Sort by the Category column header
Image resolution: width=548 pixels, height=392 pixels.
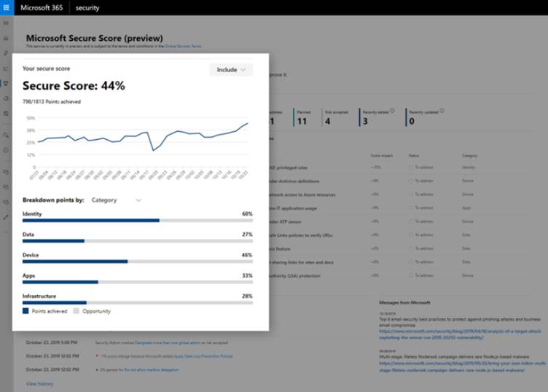point(469,155)
